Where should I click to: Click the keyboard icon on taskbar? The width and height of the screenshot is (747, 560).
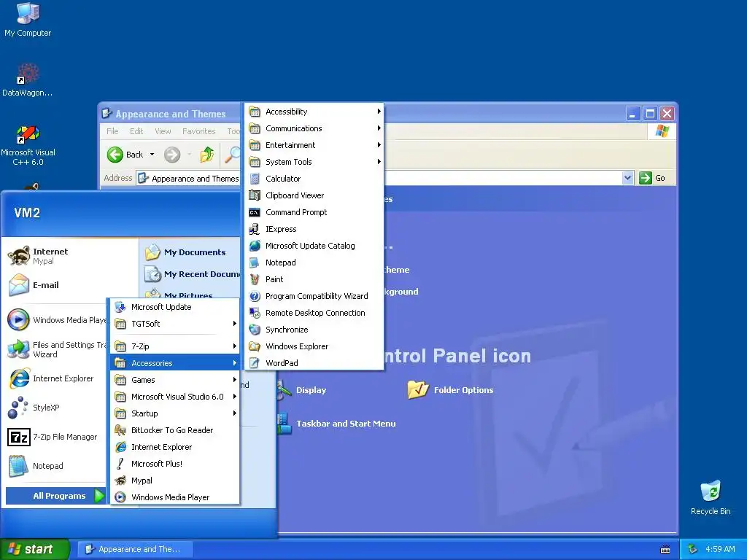pos(665,550)
